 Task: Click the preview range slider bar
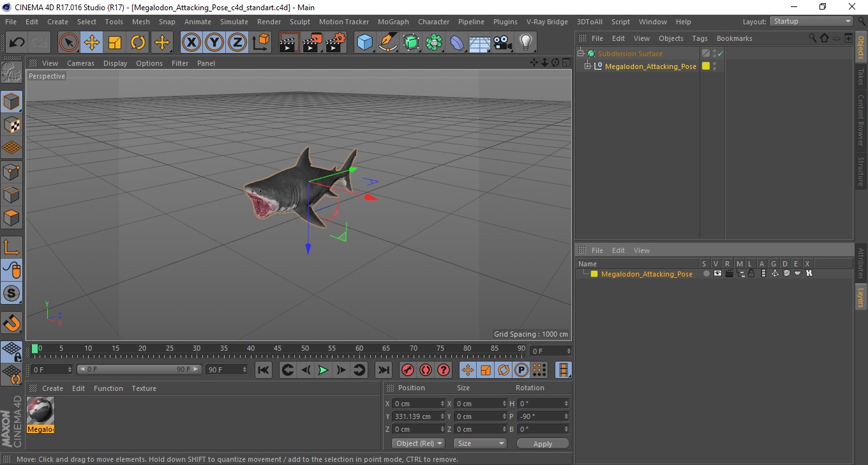(138, 369)
